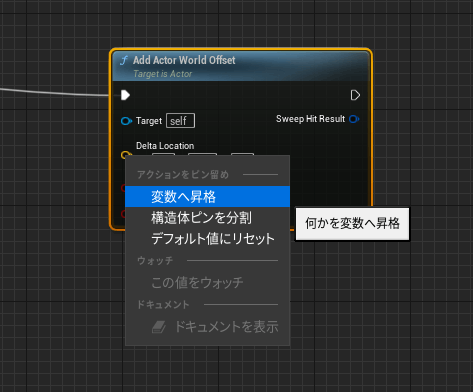473x392 pixels.
Task: Click the Delta Location vector pin
Action: 126,155
